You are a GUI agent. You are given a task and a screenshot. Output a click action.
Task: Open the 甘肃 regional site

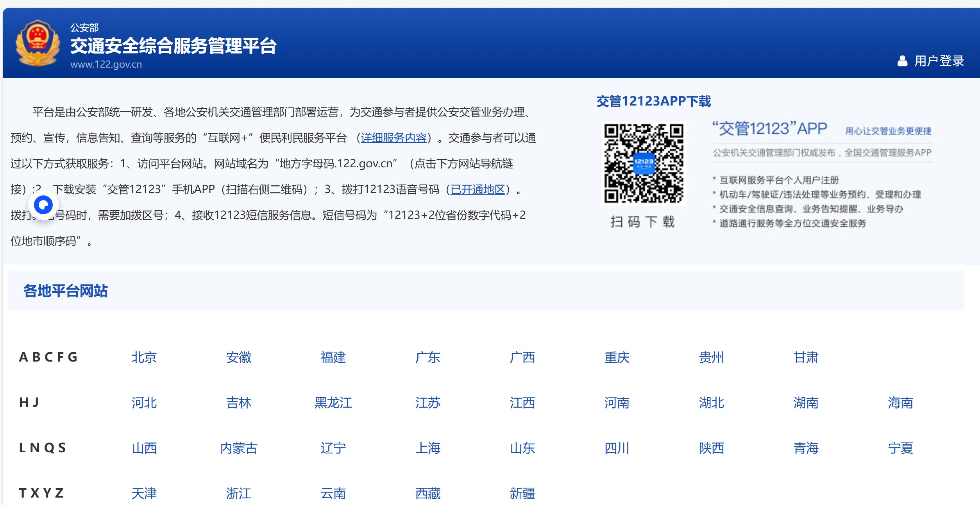coord(806,357)
